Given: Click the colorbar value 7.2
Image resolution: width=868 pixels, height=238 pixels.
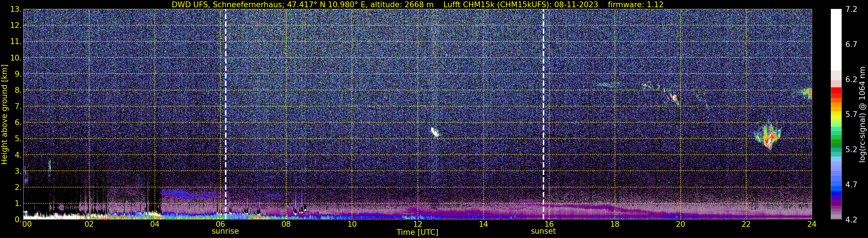Looking at the screenshot, I should click(x=851, y=10).
